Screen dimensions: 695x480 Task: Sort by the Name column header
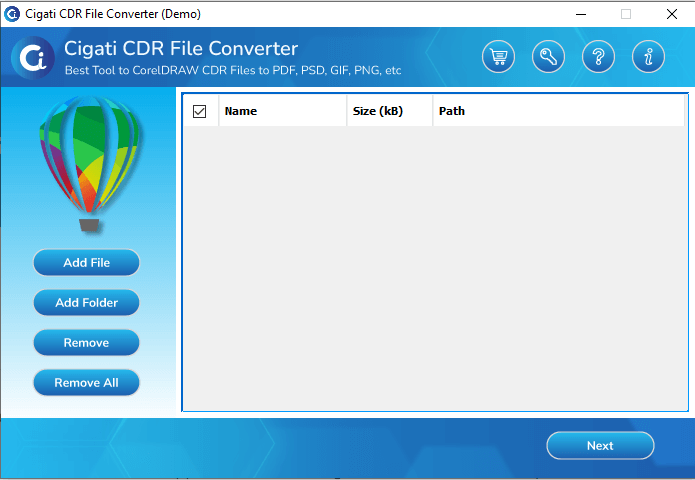coord(283,111)
